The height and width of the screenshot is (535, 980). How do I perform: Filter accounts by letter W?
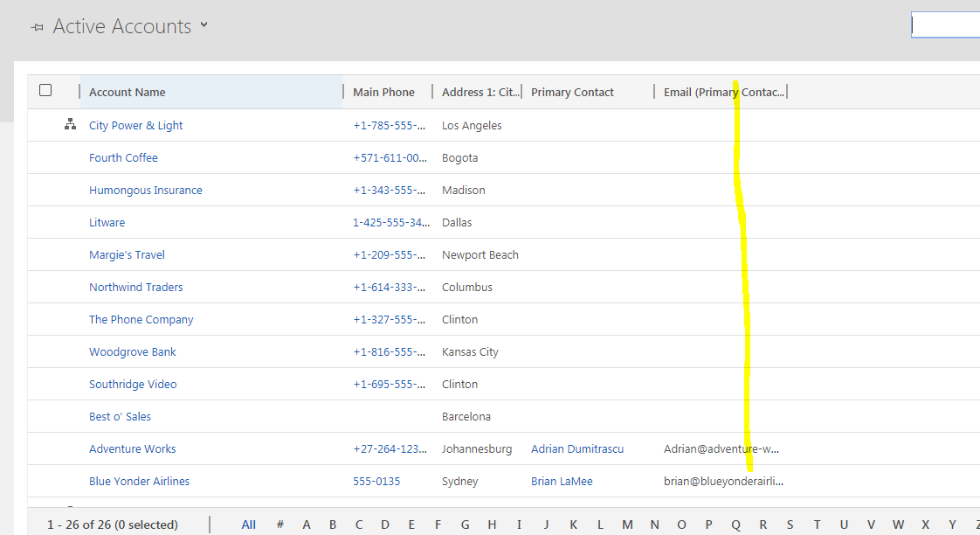(x=898, y=525)
